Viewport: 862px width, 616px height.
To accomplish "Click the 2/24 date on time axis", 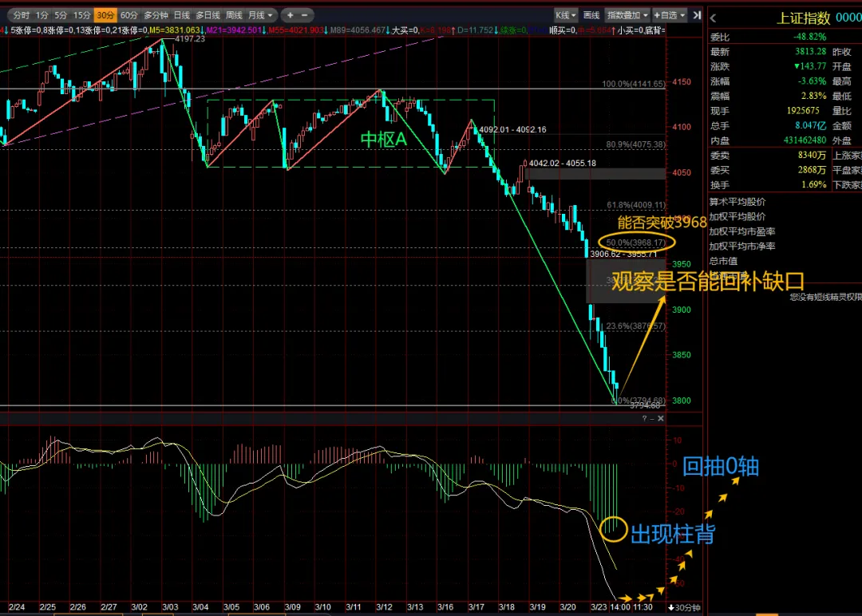I will tap(17, 607).
